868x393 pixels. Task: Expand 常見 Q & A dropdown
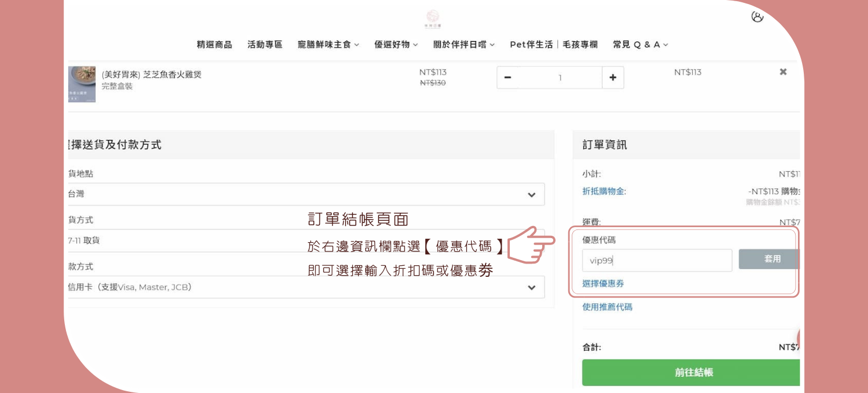640,45
